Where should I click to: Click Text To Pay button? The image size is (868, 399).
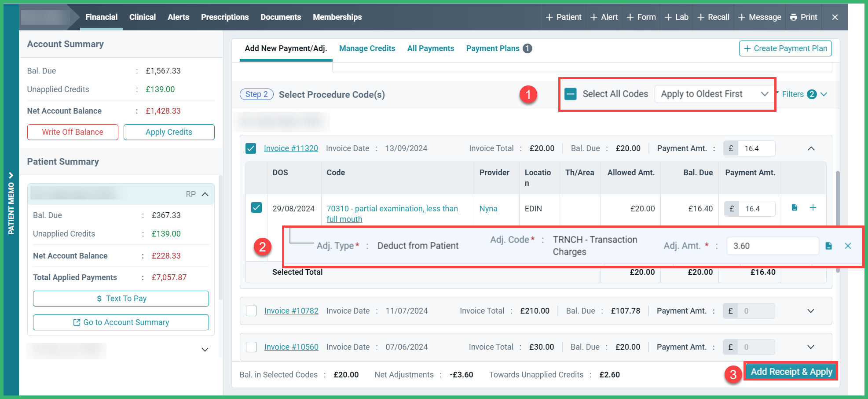121,299
